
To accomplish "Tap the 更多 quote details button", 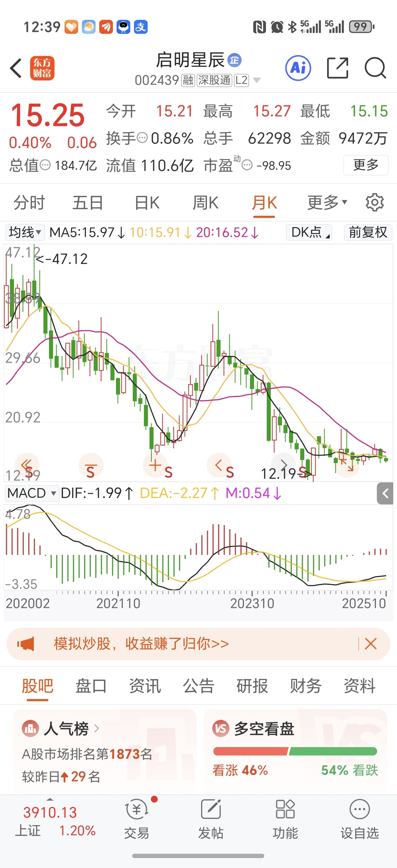I will [x=366, y=165].
